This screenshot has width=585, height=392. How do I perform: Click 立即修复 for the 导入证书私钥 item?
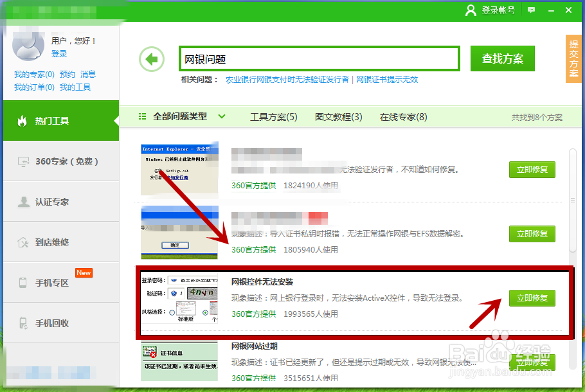[x=532, y=234]
